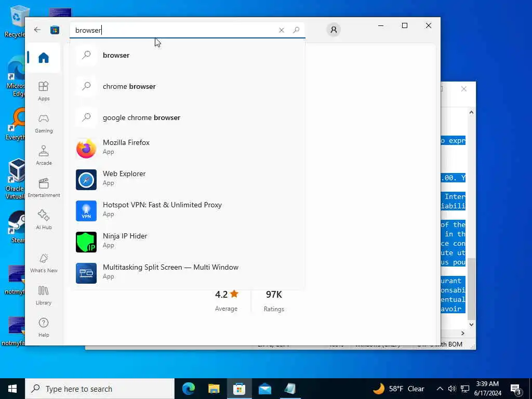Click the 97K Ratings text
Viewport: 532px width, 399px height.
pos(274,301)
